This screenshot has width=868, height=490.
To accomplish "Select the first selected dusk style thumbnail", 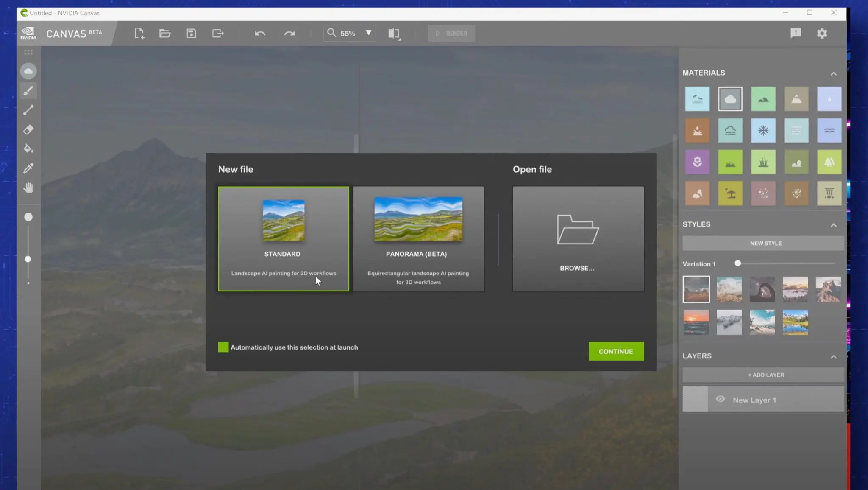I will (696, 289).
